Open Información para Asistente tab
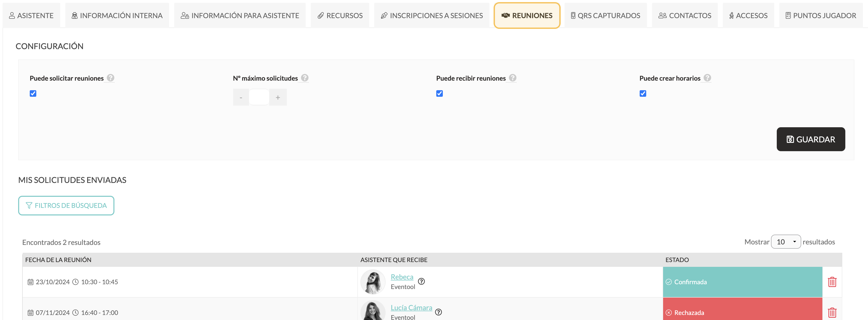The image size is (868, 320). (240, 15)
